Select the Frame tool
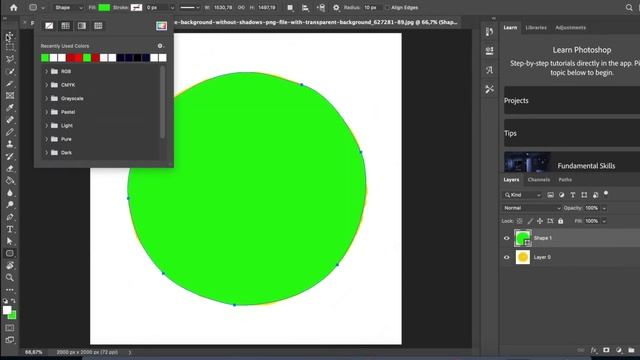 pyautogui.click(x=9, y=96)
